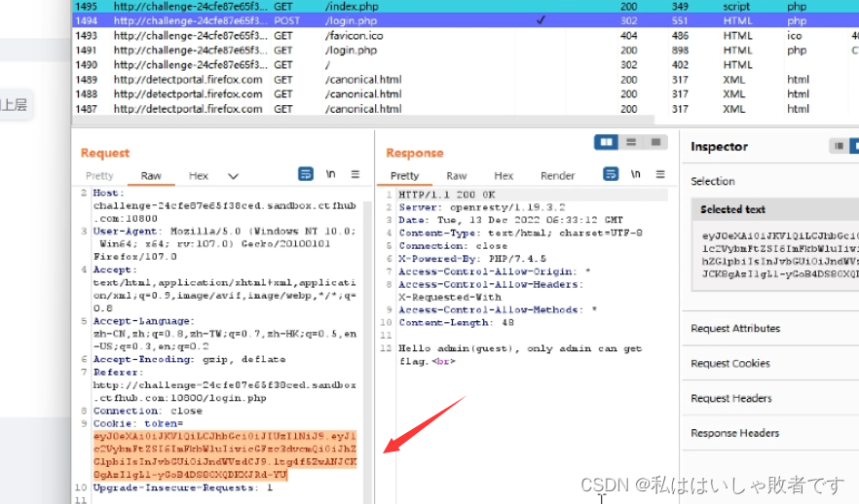The height and width of the screenshot is (504, 859).
Task: Click Access-Control-Allow-Methods response header
Action: [498, 310]
